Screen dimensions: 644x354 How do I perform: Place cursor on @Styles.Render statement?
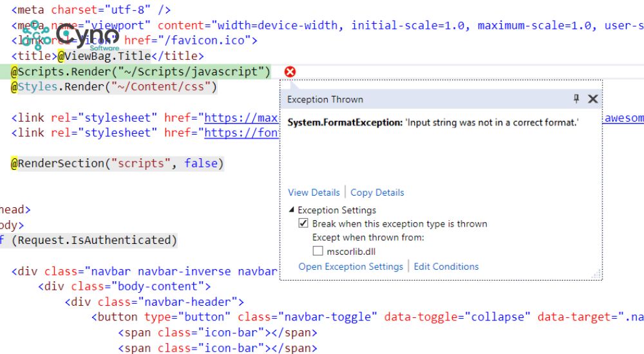[114, 87]
